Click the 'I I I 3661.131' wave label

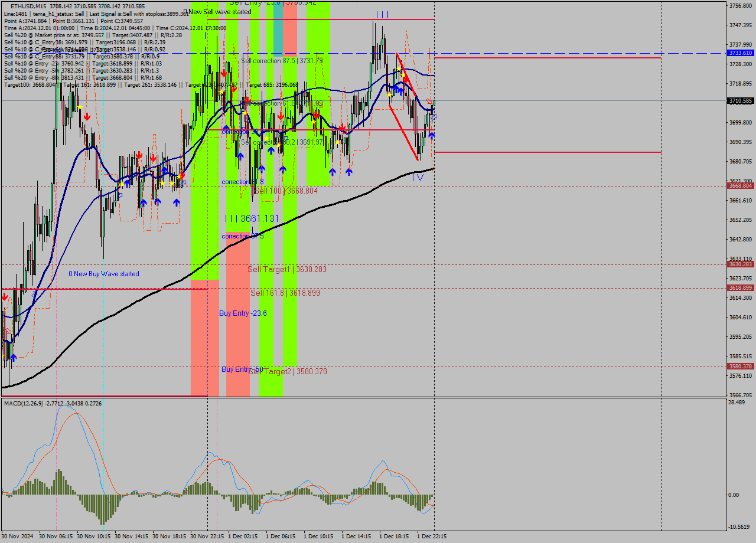pos(252,219)
